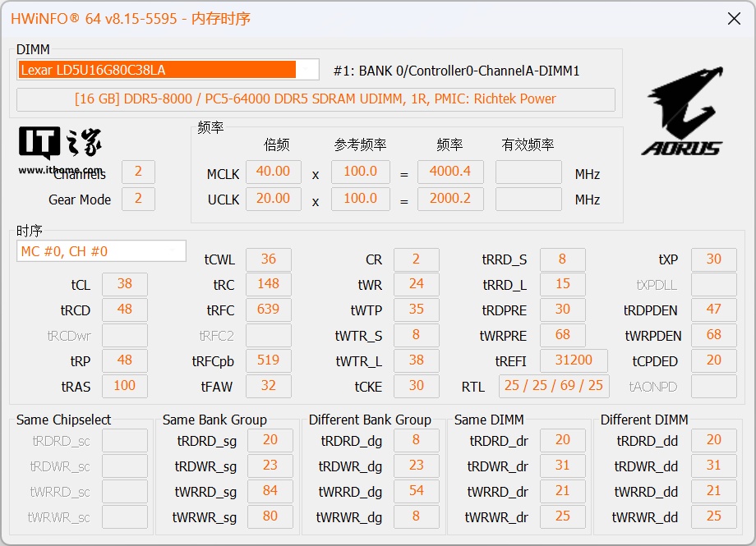Screen dimensions: 756x546
Task: Click the RTL value 25 / 25 / 69 / 25
Action: coord(554,386)
